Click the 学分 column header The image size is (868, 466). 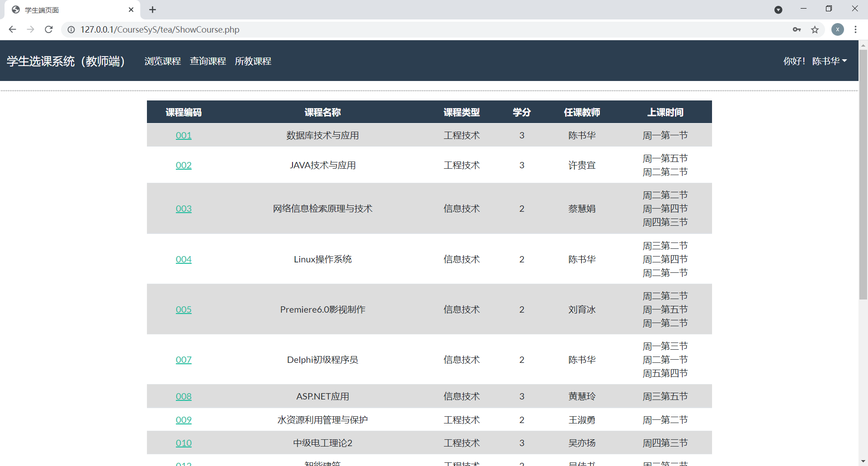click(x=522, y=112)
